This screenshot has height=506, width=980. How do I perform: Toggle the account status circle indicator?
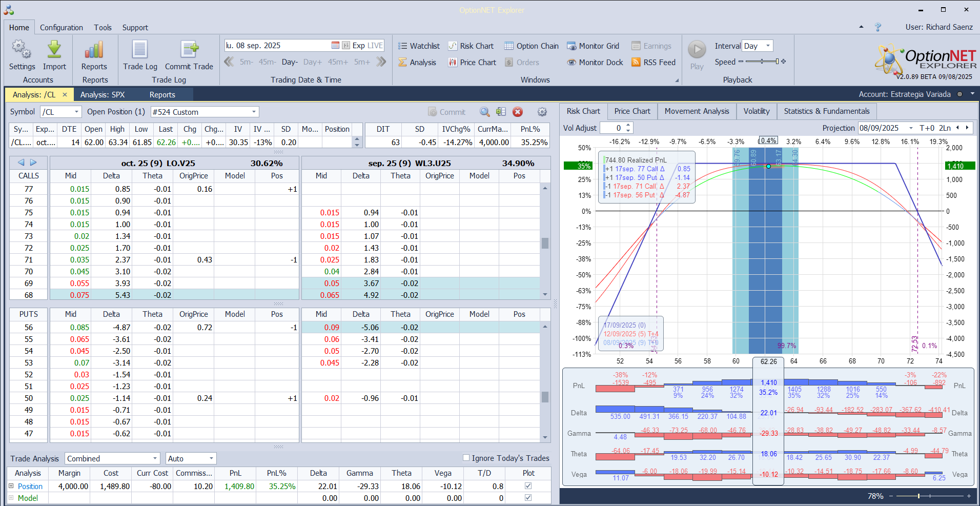click(x=959, y=94)
